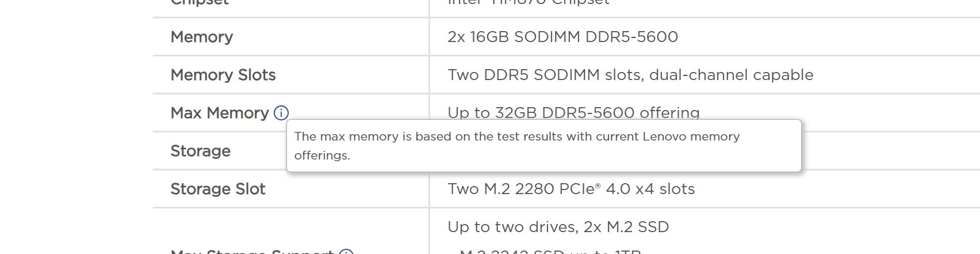980x254 pixels.
Task: Click the Max Memory info icon
Action: click(281, 113)
